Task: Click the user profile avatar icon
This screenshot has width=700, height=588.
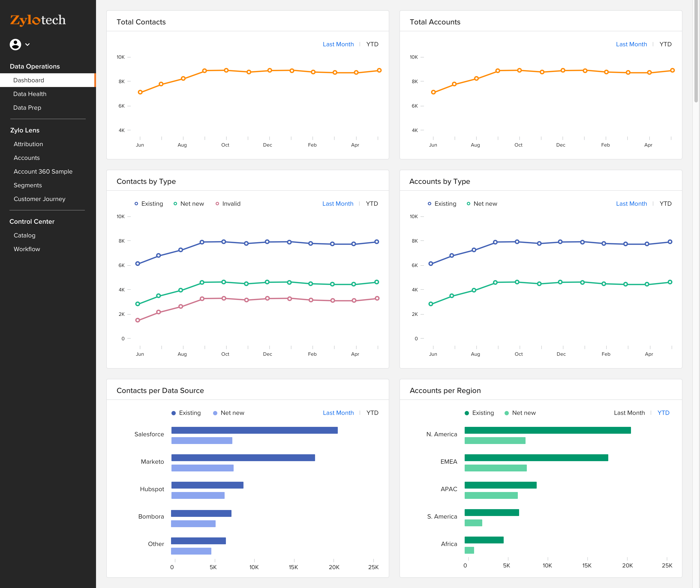Action: pyautogui.click(x=15, y=44)
